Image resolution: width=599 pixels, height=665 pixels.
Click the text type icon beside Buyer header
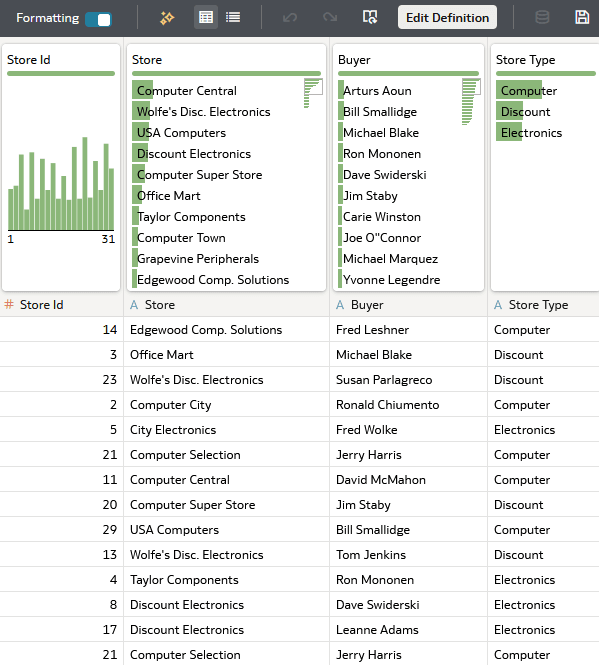tap(340, 305)
